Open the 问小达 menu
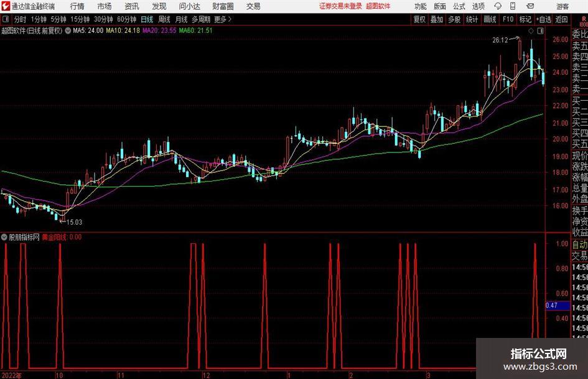 189,6
